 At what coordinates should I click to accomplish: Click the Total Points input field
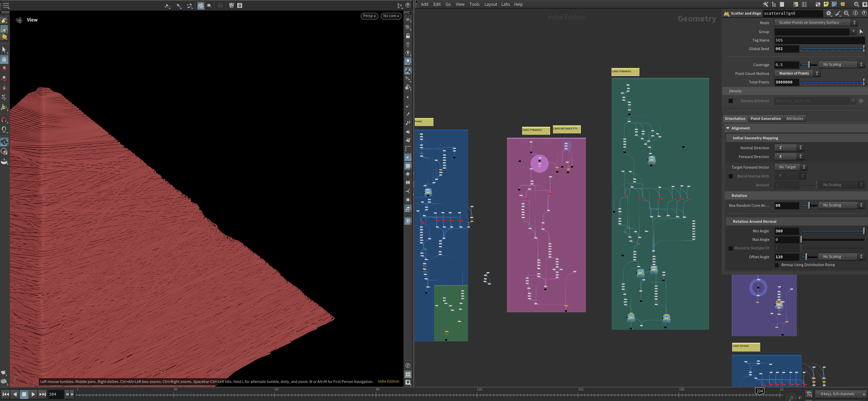click(x=786, y=82)
